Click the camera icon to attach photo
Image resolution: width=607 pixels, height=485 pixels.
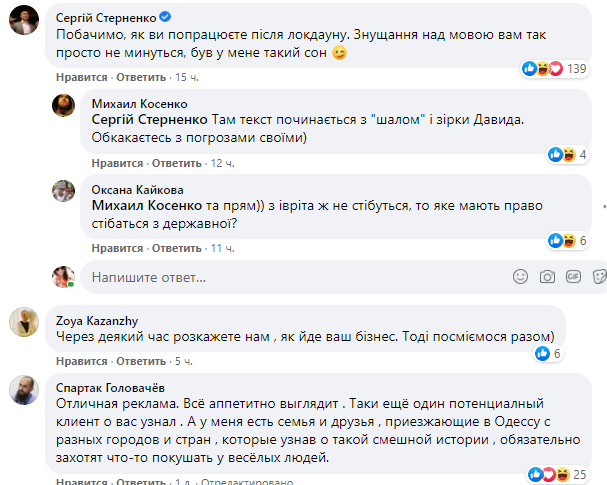tap(547, 276)
